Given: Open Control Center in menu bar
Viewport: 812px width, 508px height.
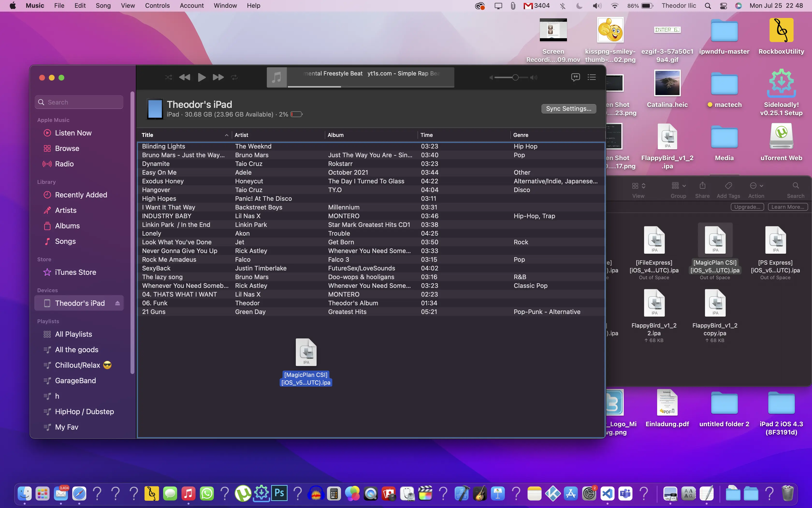Looking at the screenshot, I should [x=723, y=6].
